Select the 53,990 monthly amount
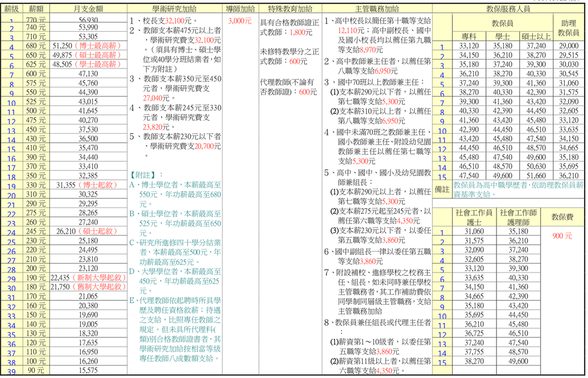588x378 pixels. click(x=88, y=28)
